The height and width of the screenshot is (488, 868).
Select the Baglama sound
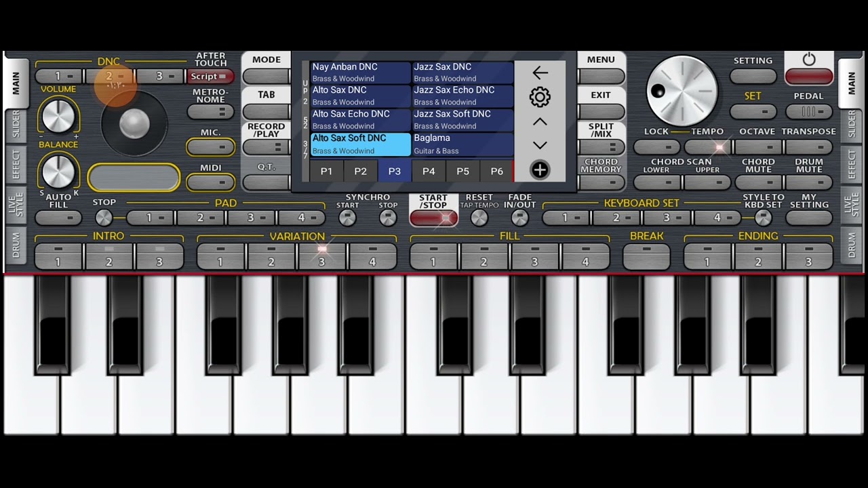pyautogui.click(x=462, y=144)
